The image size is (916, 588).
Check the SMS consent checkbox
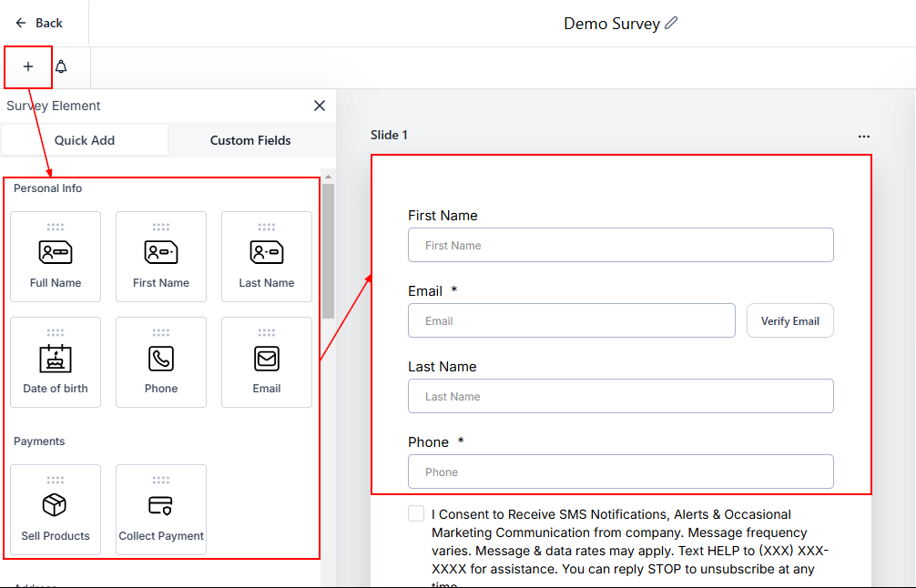click(416, 514)
